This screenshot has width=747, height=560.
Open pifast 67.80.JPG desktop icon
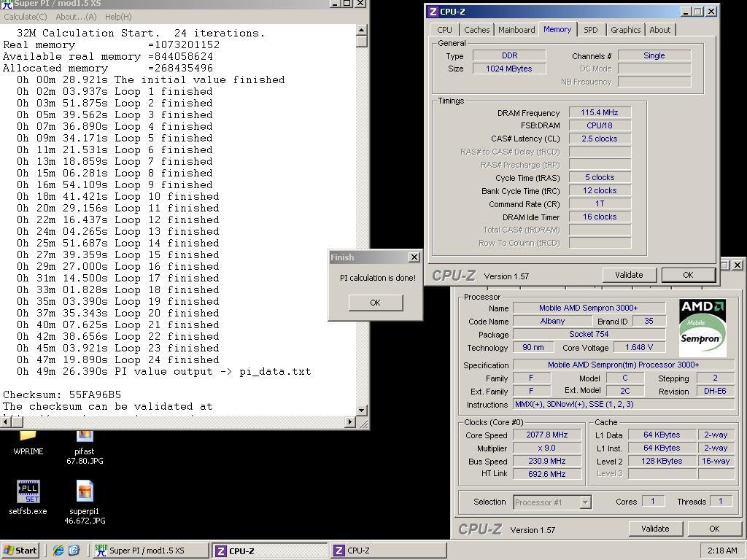[x=85, y=448]
